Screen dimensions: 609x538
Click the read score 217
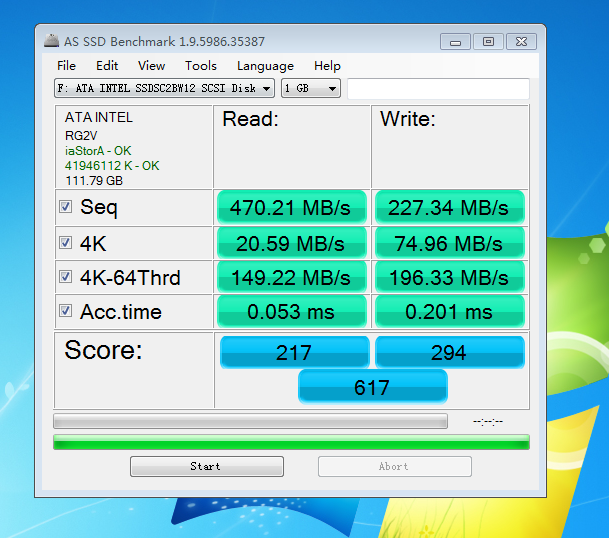294,352
